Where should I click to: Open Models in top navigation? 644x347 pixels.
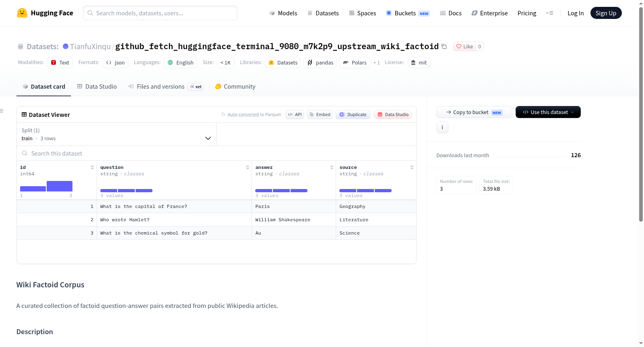click(283, 13)
